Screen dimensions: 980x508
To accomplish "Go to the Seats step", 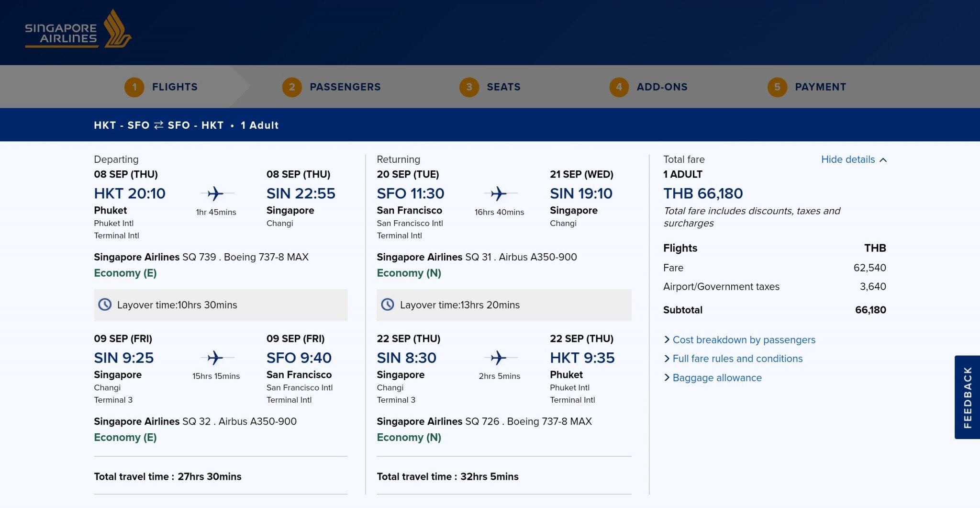I will pyautogui.click(x=503, y=87).
